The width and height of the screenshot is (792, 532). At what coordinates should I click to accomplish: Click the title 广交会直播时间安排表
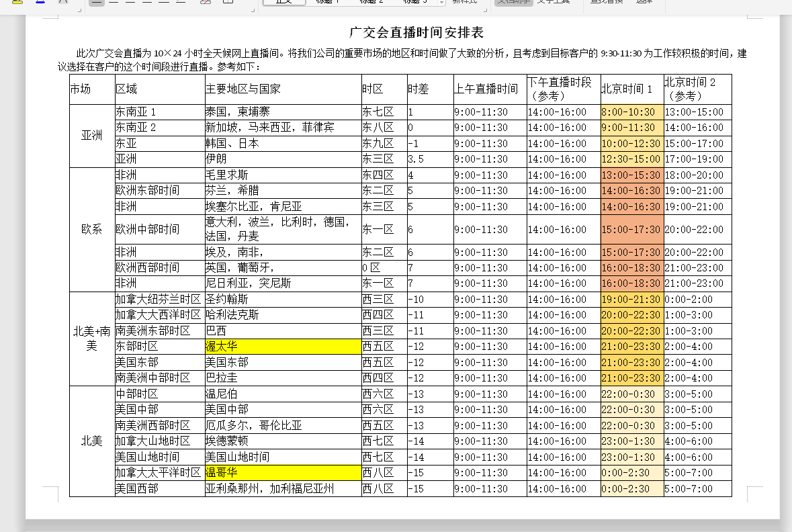coord(416,33)
